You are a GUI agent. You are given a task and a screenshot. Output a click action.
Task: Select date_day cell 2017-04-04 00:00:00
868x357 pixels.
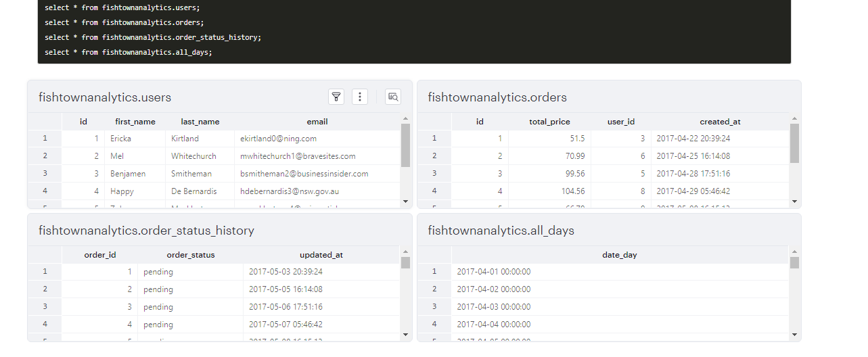(620, 325)
